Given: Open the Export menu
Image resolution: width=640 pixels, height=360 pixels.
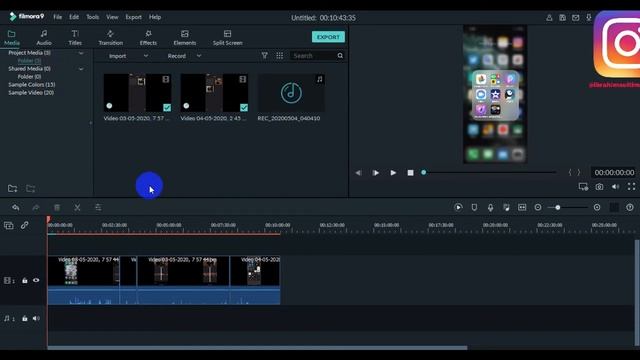Looking at the screenshot, I should tap(133, 17).
